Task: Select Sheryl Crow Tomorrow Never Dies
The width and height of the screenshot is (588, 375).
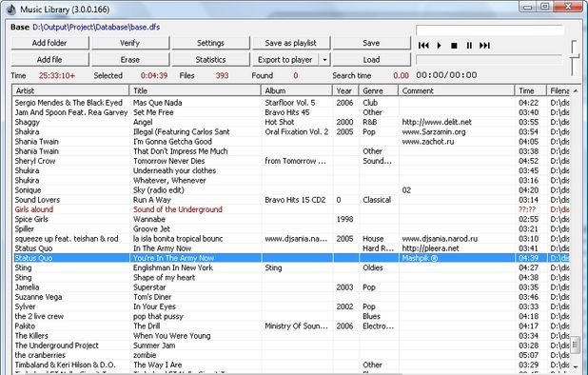Action: (291, 161)
